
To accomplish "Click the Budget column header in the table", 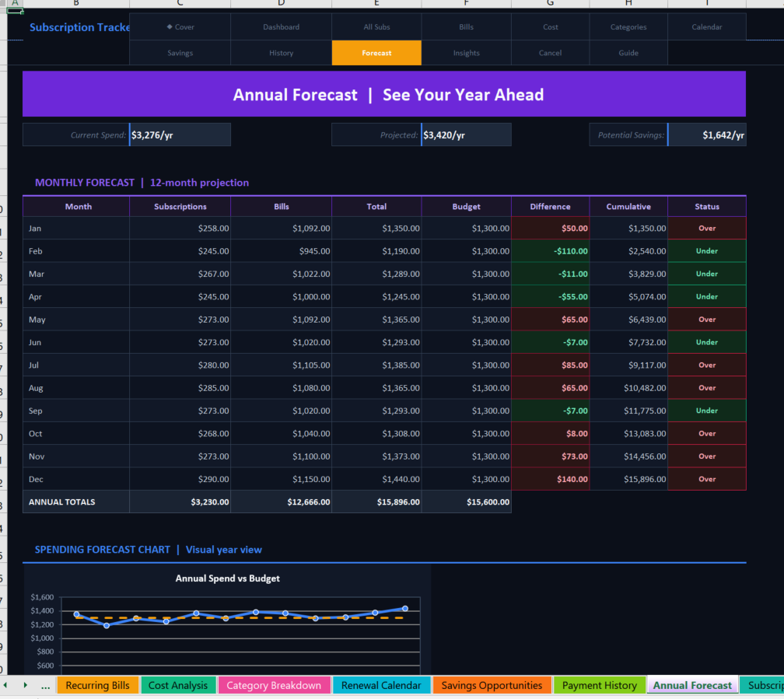I will click(466, 207).
